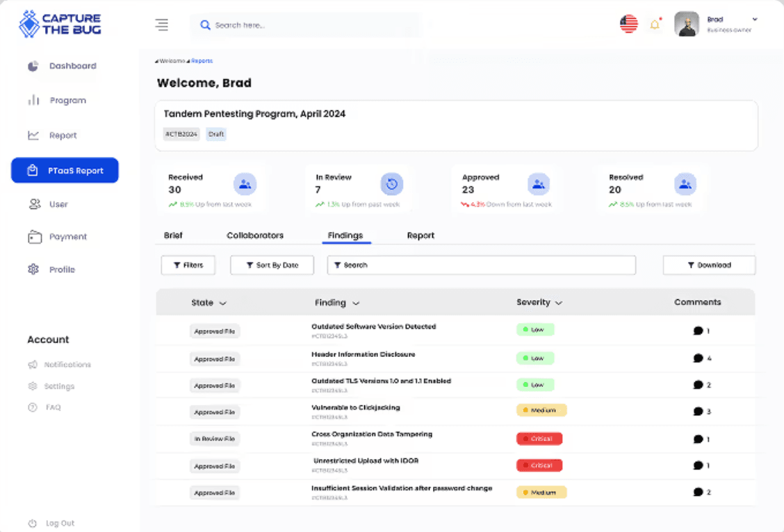The image size is (784, 532).
Task: Click the Log Out power icon
Action: (33, 523)
